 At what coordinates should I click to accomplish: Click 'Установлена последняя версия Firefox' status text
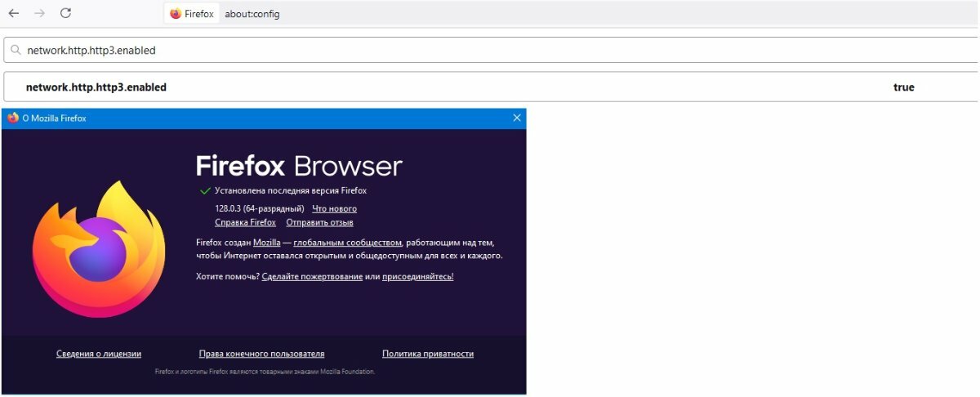[x=291, y=190]
